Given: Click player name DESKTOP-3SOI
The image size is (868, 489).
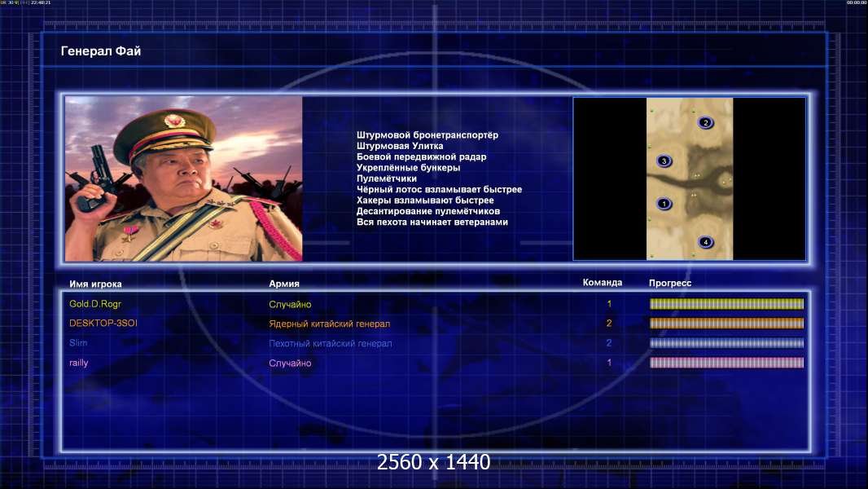Looking at the screenshot, I should tap(103, 324).
